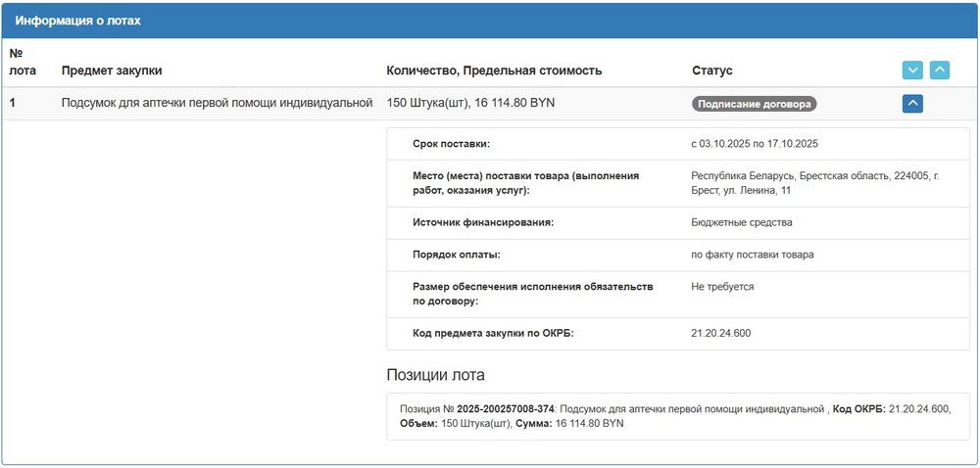Collapse lot 1 details with dark-blue chevron
This screenshot has width=980, height=468.
tap(912, 103)
